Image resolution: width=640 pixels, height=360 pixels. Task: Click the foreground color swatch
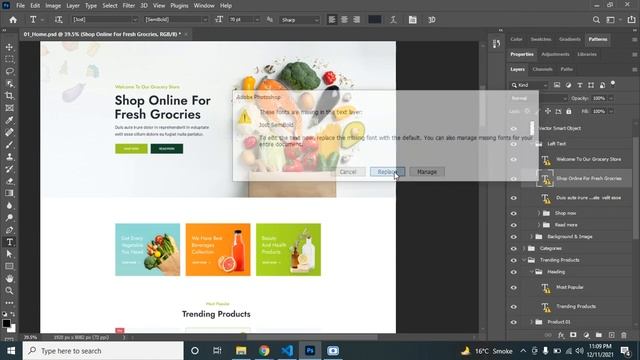click(x=6, y=324)
